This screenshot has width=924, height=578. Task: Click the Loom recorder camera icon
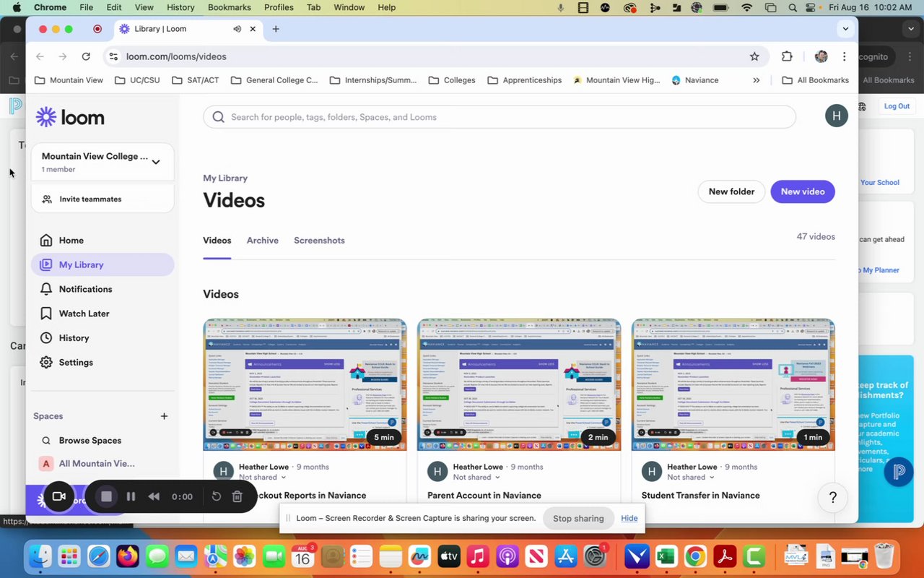(58, 496)
